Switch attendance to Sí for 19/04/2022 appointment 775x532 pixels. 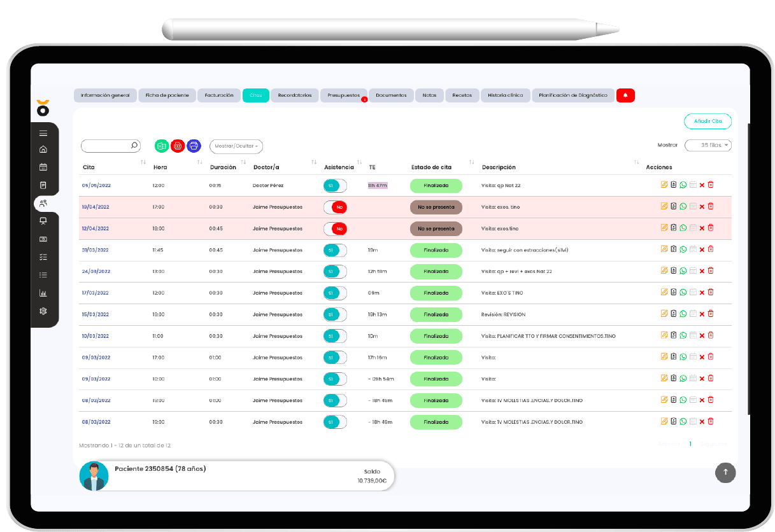pos(335,207)
